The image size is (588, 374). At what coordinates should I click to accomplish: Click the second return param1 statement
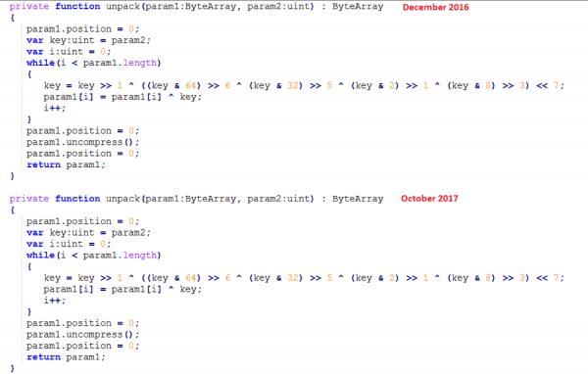click(66, 357)
